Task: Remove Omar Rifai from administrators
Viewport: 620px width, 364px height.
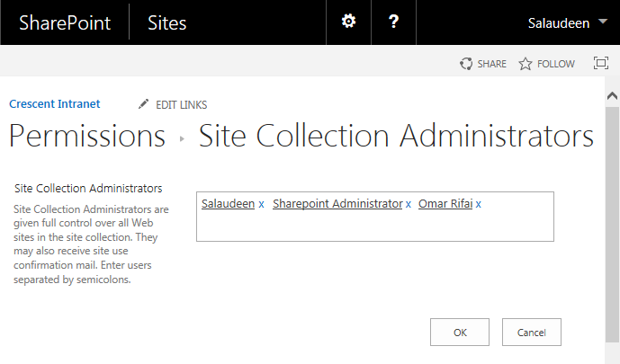Action: pyautogui.click(x=478, y=205)
